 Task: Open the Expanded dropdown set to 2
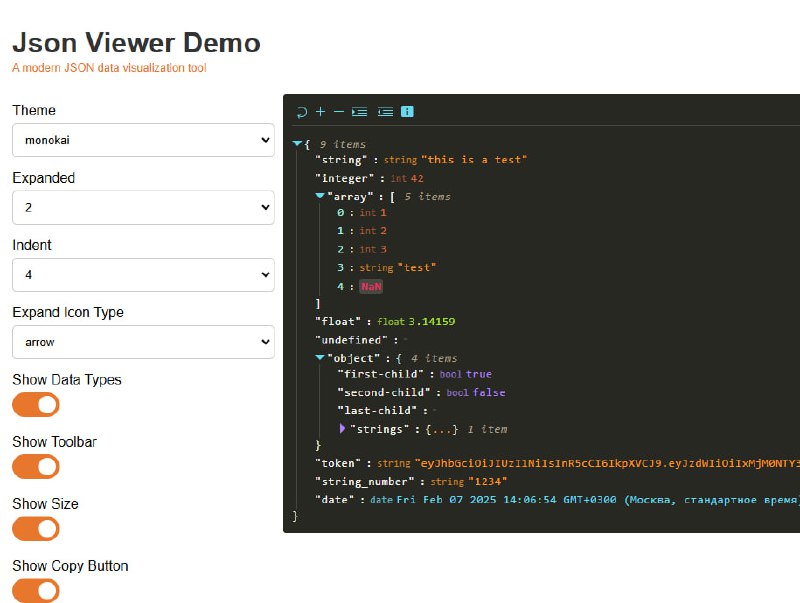pyautogui.click(x=143, y=207)
